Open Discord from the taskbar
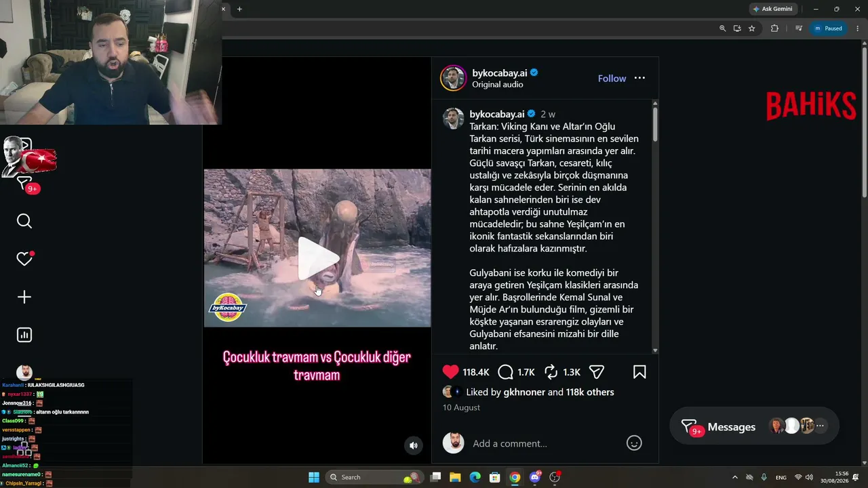 coord(535,477)
